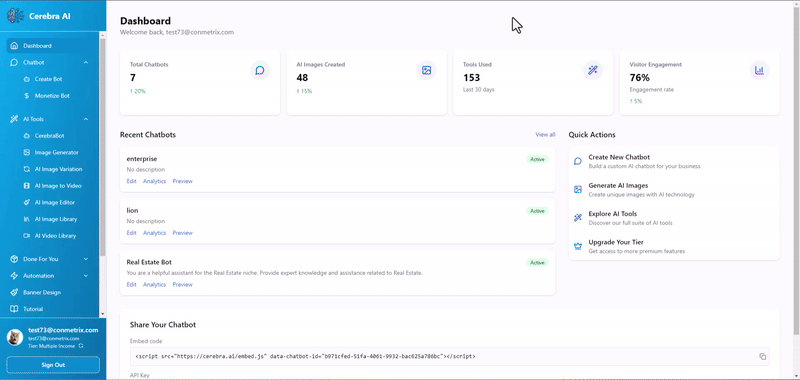Click the 153 tools used value
Screen dimensions: 800x380
[472, 78]
